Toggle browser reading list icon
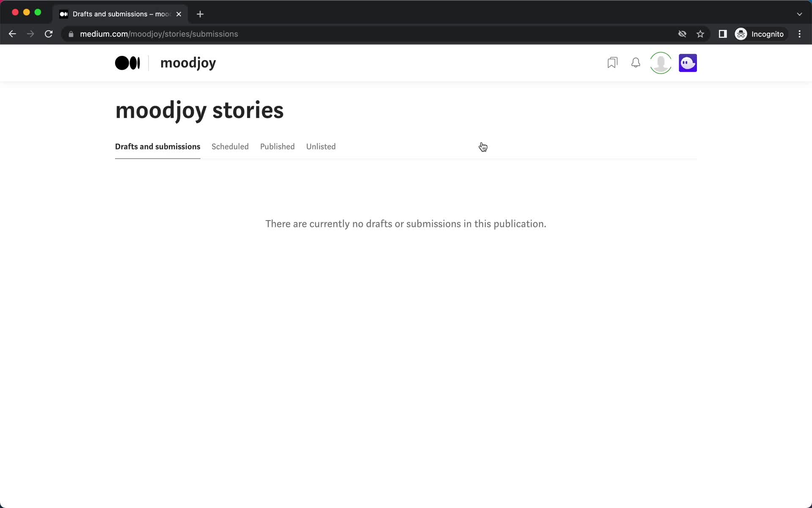The height and width of the screenshot is (508, 812). (723, 33)
